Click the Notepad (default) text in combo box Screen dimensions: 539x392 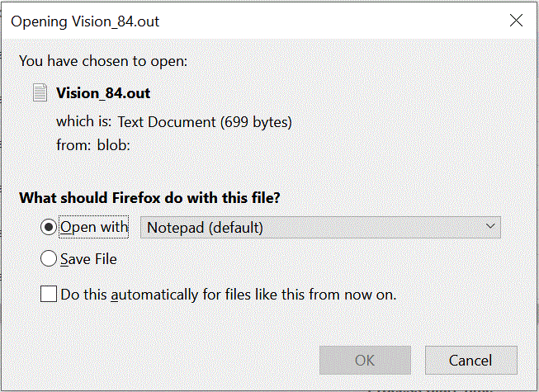205,227
